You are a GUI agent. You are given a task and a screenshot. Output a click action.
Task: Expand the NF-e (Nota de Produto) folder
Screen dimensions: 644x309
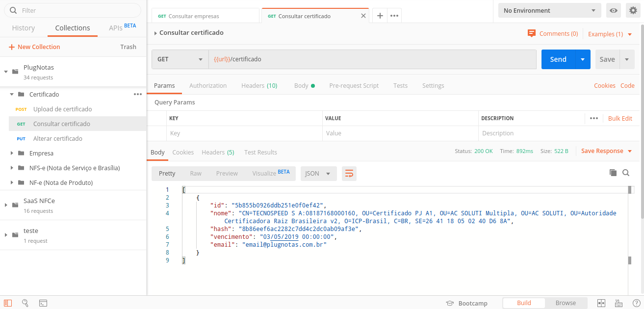tap(12, 182)
